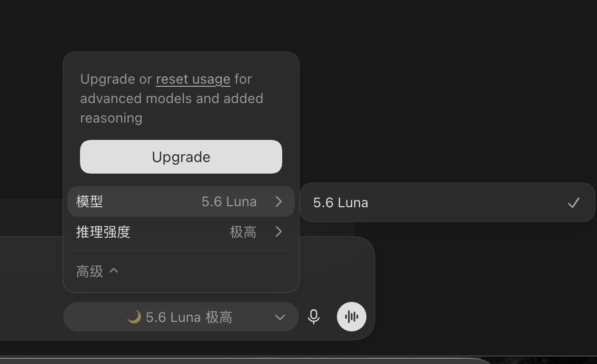Click the microphone dictation icon
The image size is (597, 364).
point(314,317)
